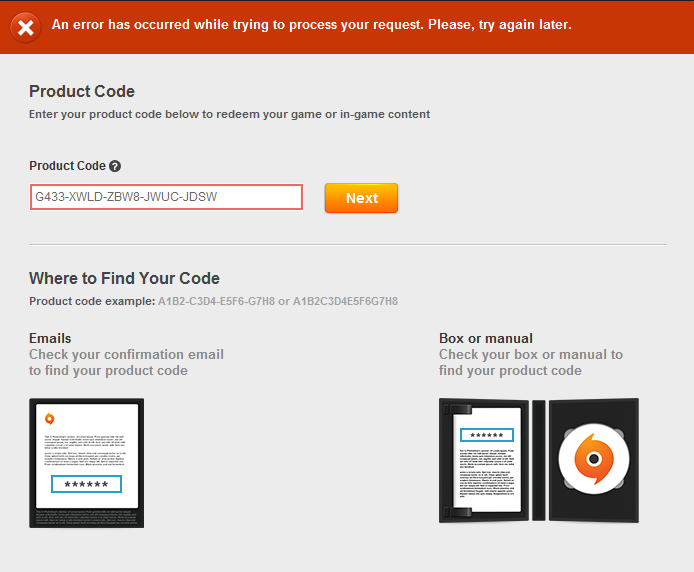
Task: Click the Origin logo on the disc
Action: click(594, 459)
